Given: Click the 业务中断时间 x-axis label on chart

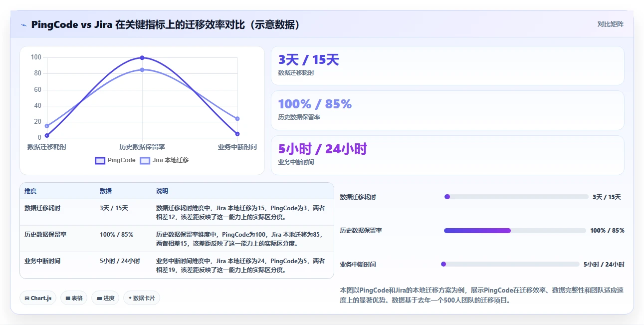Looking at the screenshot, I should pyautogui.click(x=237, y=147).
